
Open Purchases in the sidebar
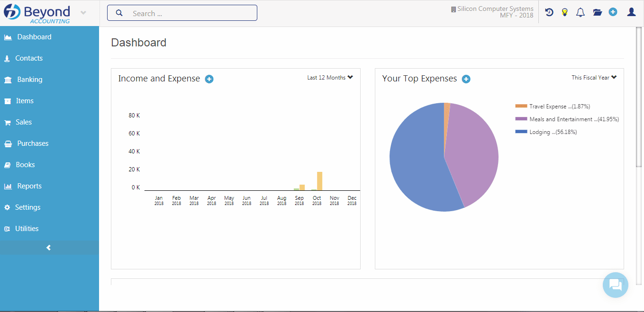33,143
